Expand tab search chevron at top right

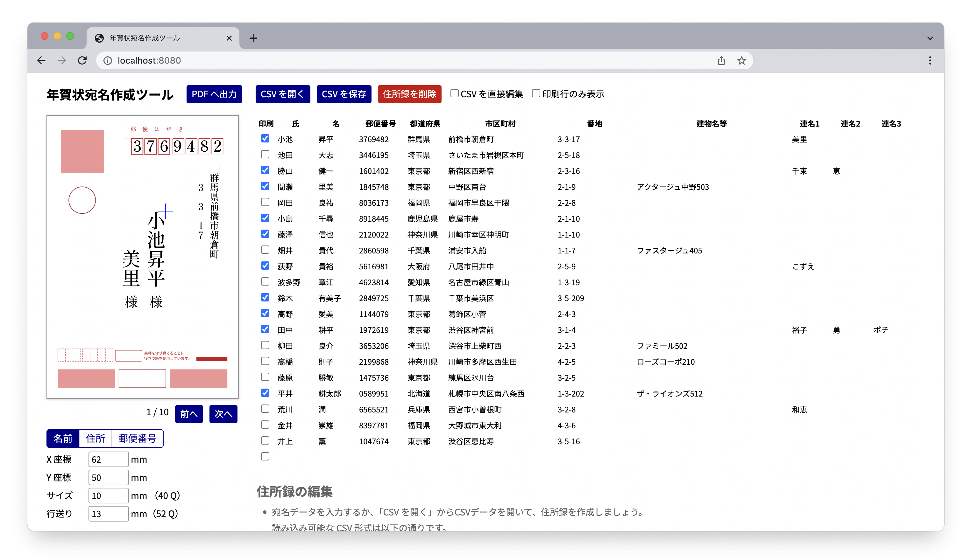pos(930,38)
